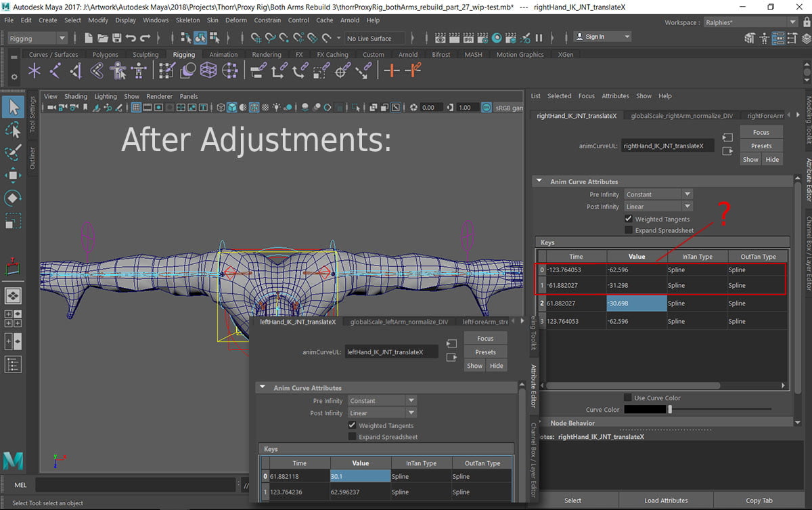This screenshot has height=510, width=812.
Task: Switch to the Animation shelf tab
Action: click(x=223, y=55)
